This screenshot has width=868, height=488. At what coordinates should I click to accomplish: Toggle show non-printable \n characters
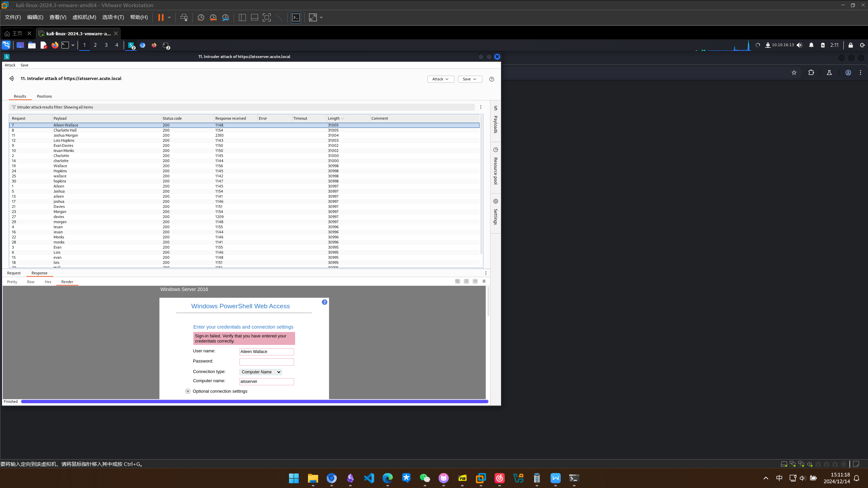click(x=475, y=281)
